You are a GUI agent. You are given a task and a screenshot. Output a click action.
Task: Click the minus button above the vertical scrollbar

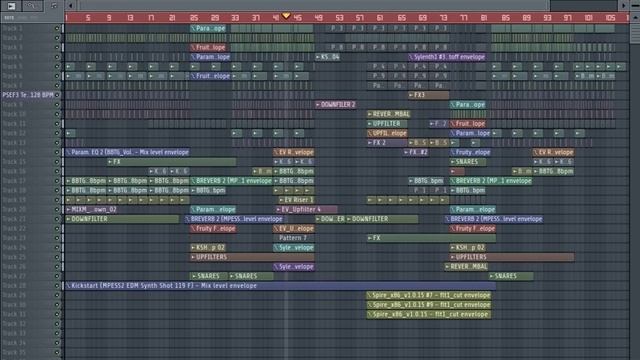coord(635,6)
